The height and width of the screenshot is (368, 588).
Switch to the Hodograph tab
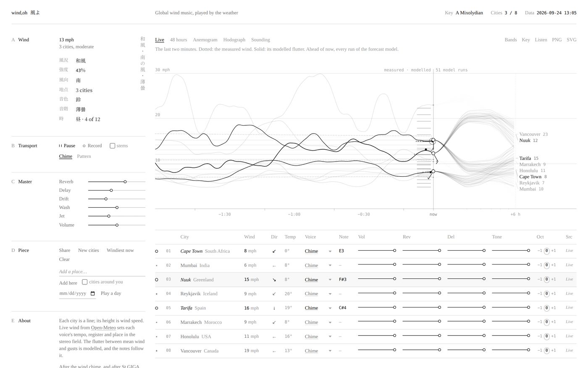234,40
